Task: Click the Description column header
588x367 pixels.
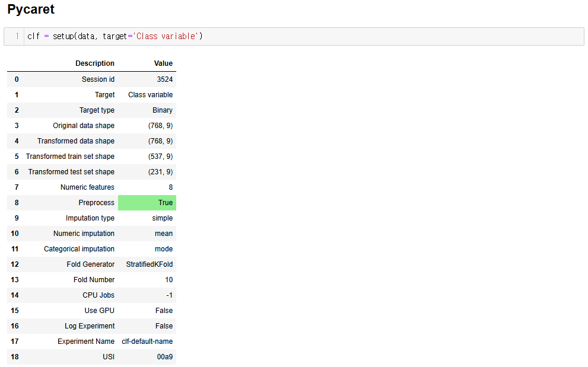Action: [95, 63]
